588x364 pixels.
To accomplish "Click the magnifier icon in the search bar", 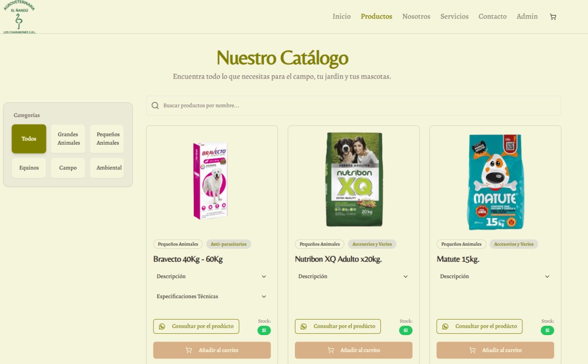I will [x=155, y=105].
